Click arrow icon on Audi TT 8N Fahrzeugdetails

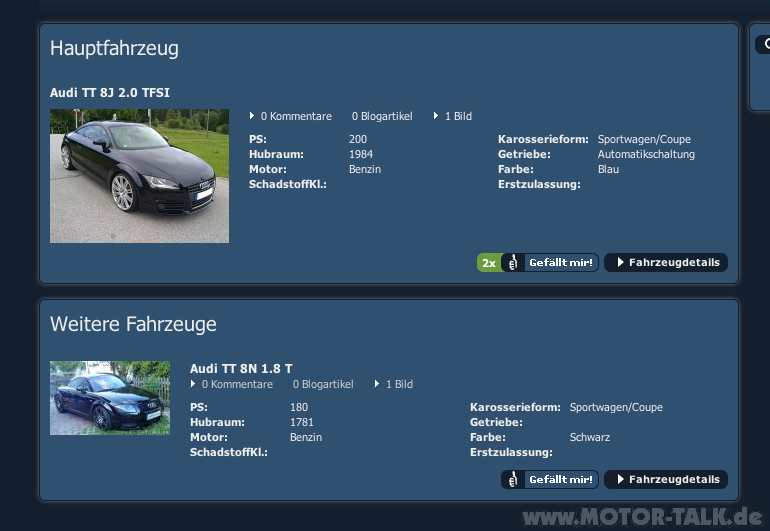pyautogui.click(x=620, y=480)
